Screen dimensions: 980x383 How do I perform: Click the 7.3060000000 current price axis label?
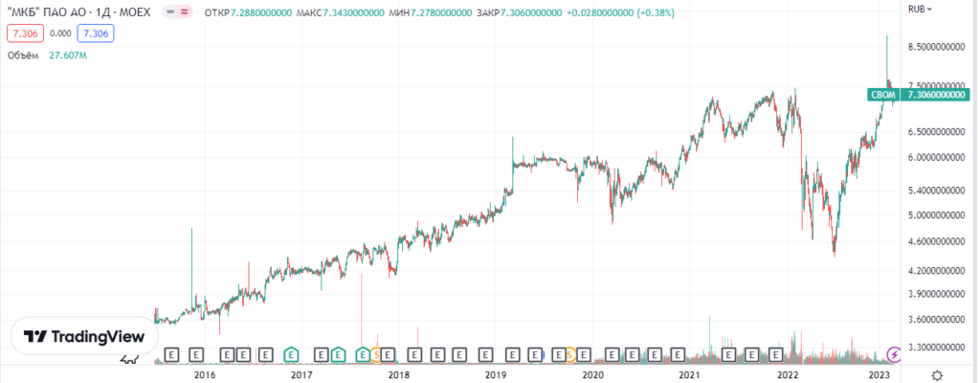point(936,95)
